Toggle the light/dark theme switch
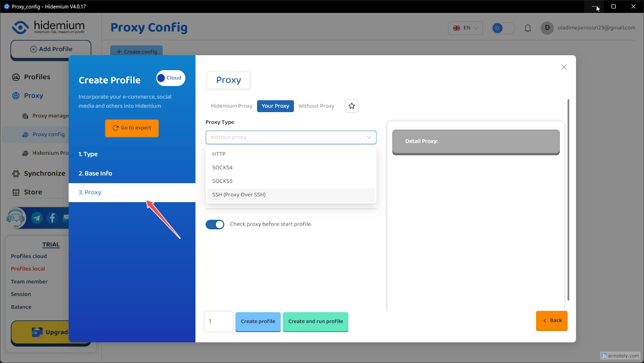The image size is (644, 363). coord(503,28)
